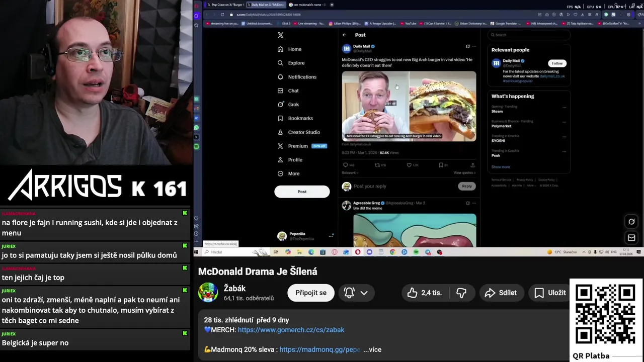644x362 pixels.
Task: Open Chat in X sidebar
Action: [x=288, y=91]
